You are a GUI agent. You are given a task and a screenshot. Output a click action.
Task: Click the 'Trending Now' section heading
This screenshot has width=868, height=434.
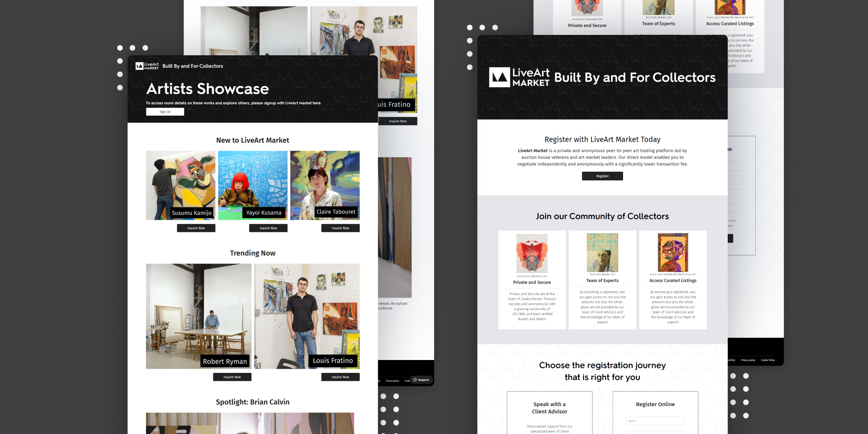coord(252,253)
